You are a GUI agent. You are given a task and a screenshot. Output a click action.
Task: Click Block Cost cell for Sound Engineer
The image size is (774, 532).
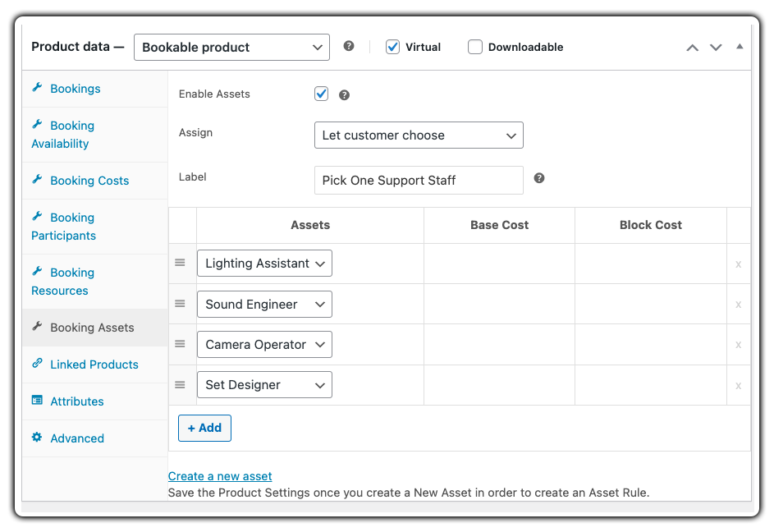pyautogui.click(x=651, y=304)
